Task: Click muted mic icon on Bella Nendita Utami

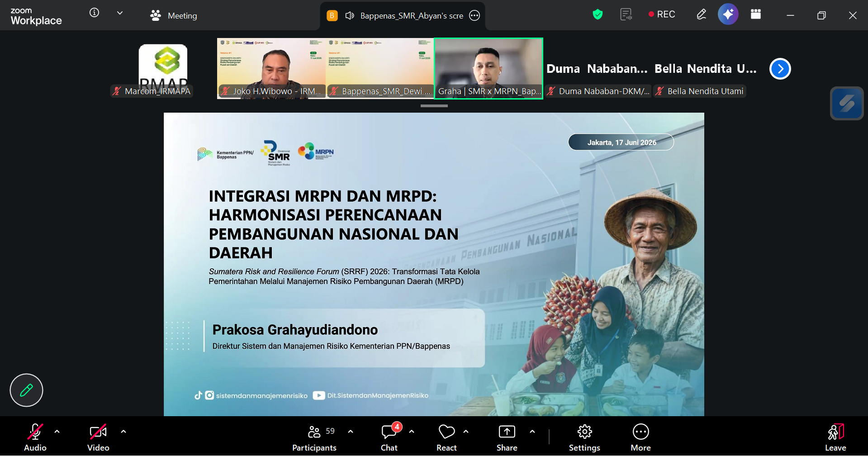Action: point(659,91)
